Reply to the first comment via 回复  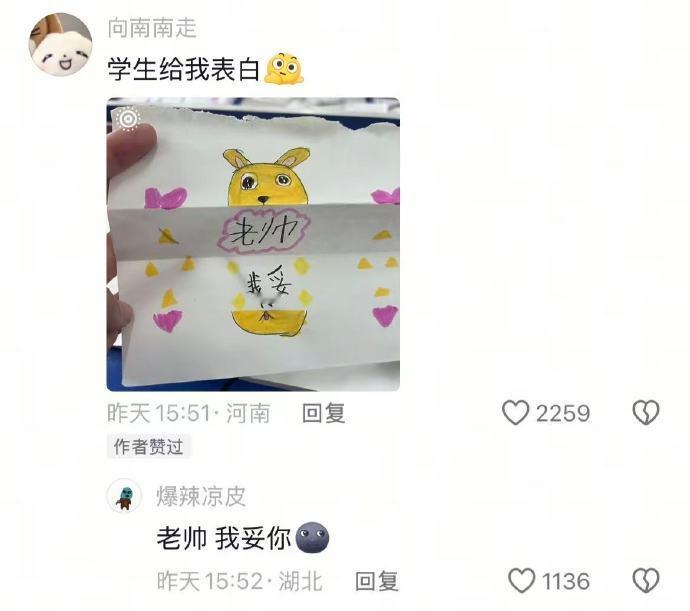[324, 413]
